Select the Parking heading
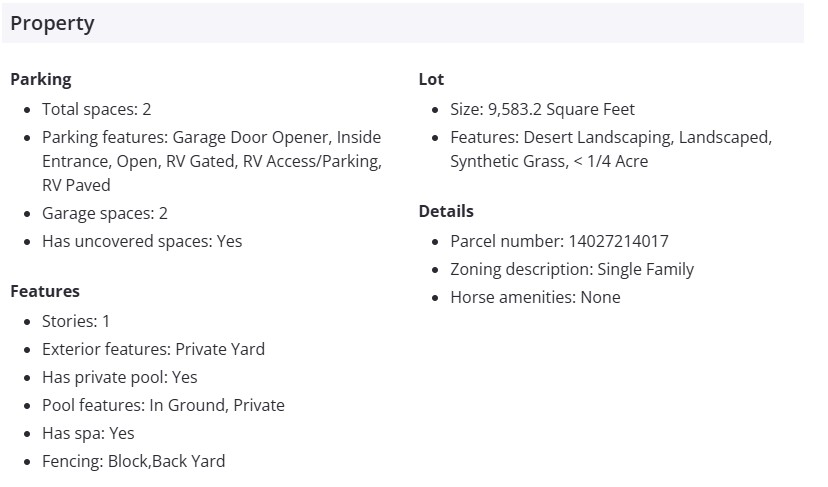 pos(41,79)
